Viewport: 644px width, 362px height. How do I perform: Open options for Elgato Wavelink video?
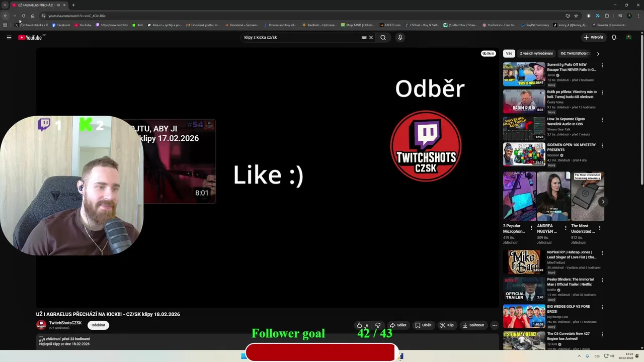pos(602,120)
